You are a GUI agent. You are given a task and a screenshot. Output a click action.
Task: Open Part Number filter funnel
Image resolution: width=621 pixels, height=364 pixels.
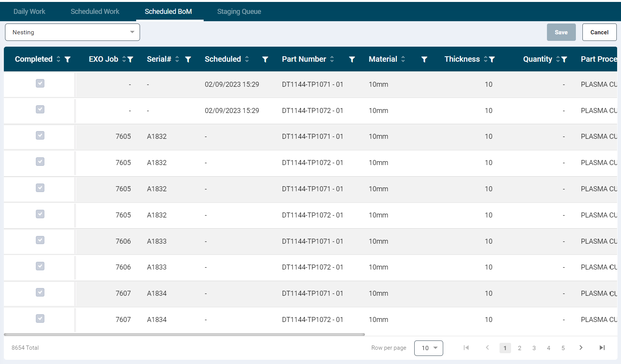pyautogui.click(x=352, y=59)
